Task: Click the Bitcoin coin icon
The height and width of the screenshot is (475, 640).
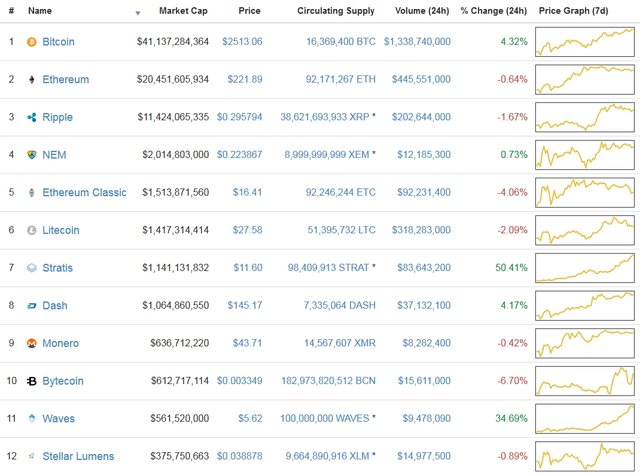Action: pos(31,42)
